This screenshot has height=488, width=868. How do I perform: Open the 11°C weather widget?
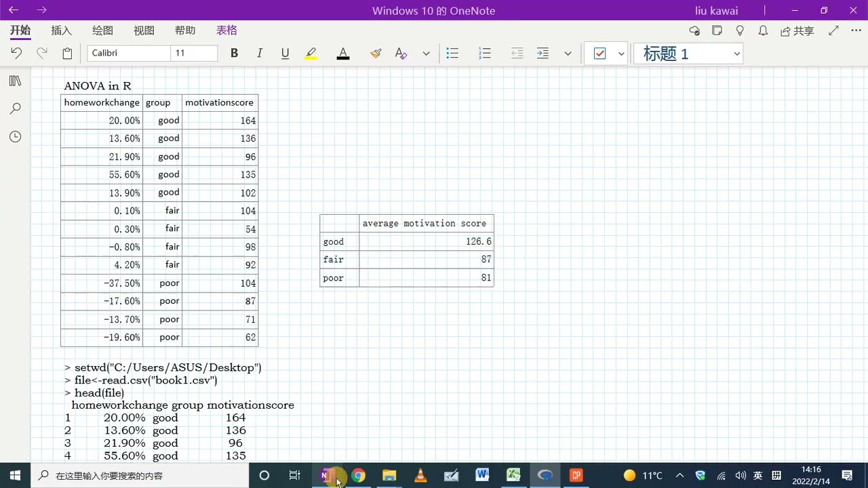click(x=644, y=475)
